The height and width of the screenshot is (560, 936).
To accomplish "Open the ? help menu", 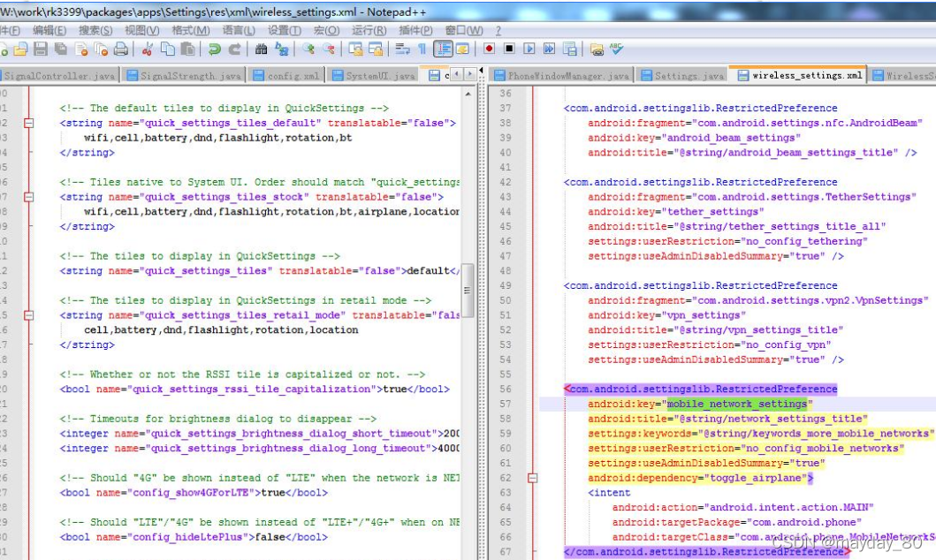I will point(498,30).
